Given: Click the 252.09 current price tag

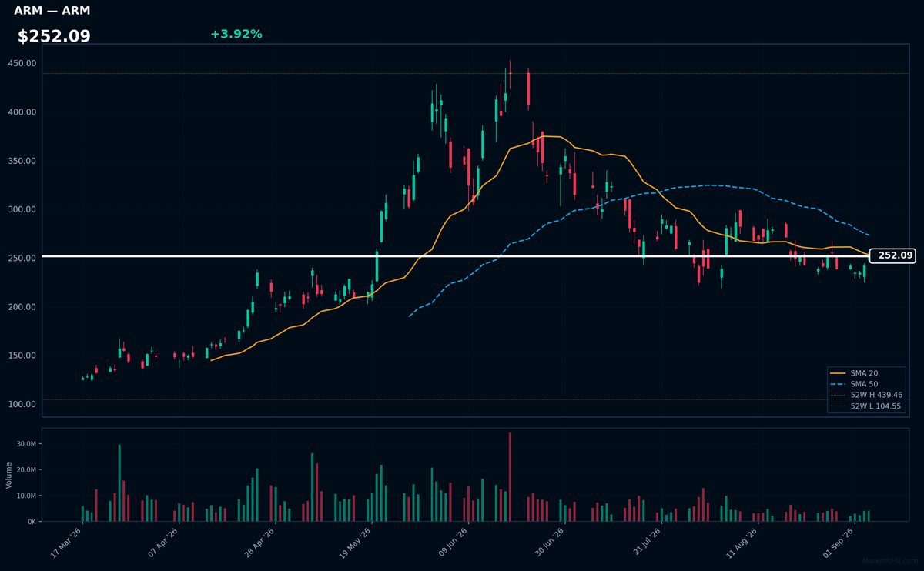Looking at the screenshot, I should tap(892, 255).
